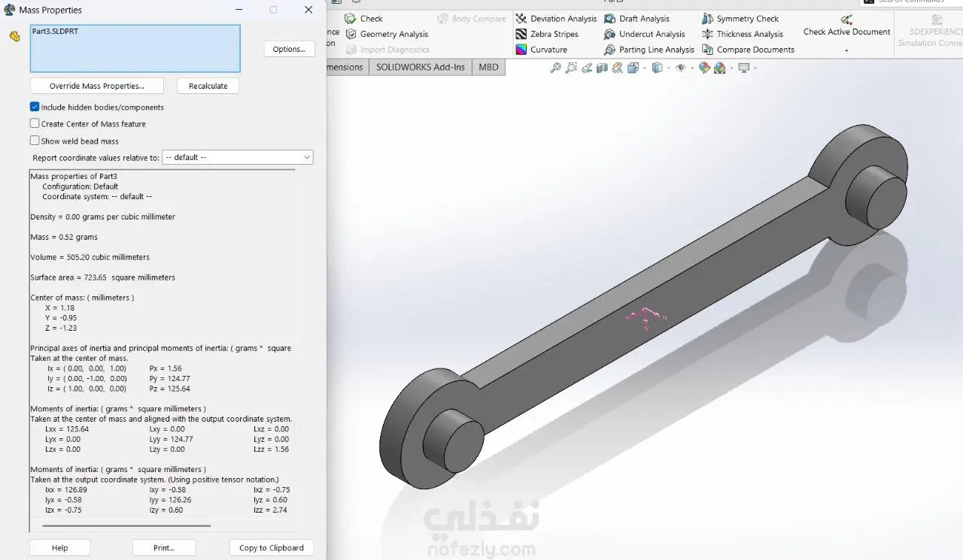Open Parting Line Analysis
This screenshot has height=560, width=963.
pyautogui.click(x=649, y=50)
